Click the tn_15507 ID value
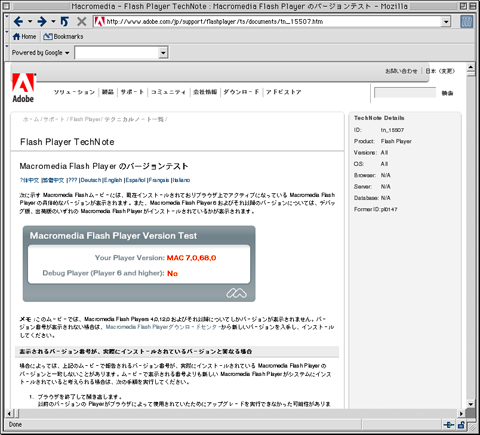This screenshot has width=480, height=435. point(392,130)
